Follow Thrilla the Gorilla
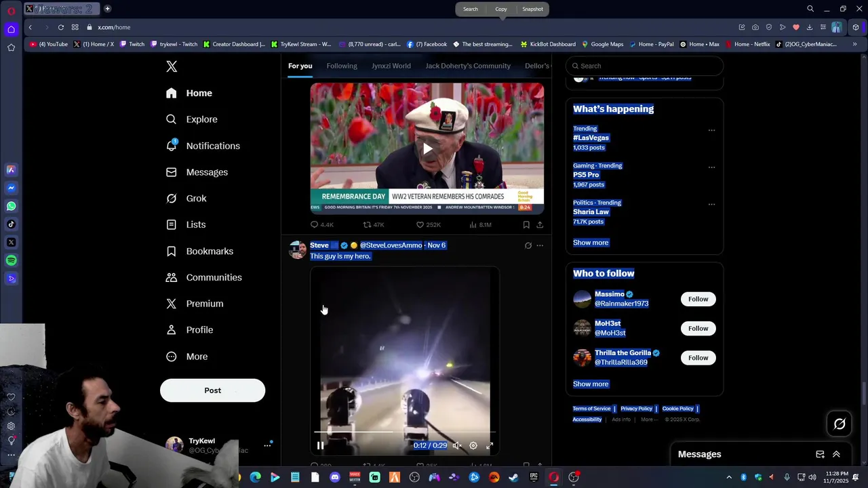 click(x=698, y=358)
